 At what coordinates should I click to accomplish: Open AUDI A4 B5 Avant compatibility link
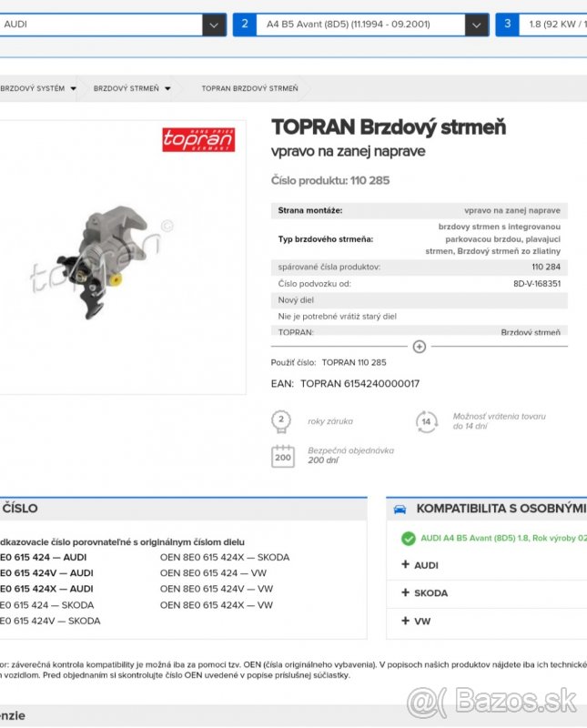point(503,538)
